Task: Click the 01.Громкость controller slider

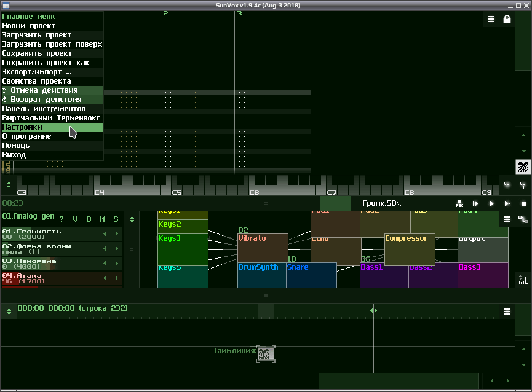Action: [62, 233]
